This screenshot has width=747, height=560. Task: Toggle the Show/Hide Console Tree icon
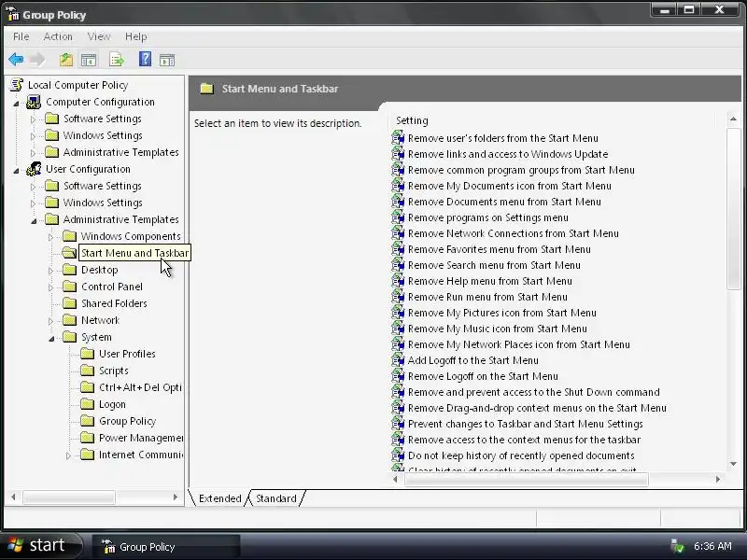(89, 60)
